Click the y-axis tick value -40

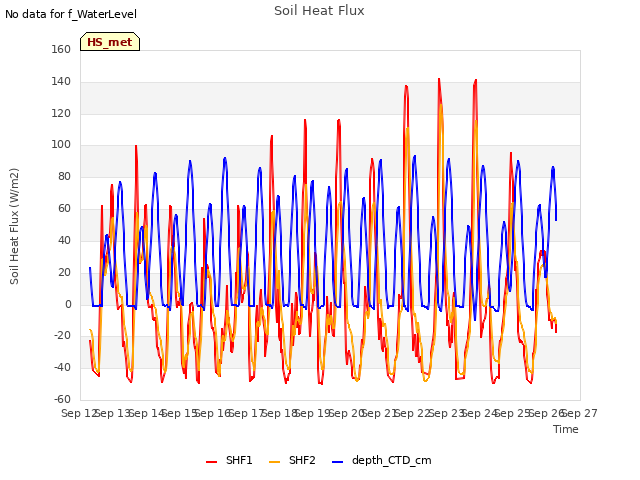(62, 367)
